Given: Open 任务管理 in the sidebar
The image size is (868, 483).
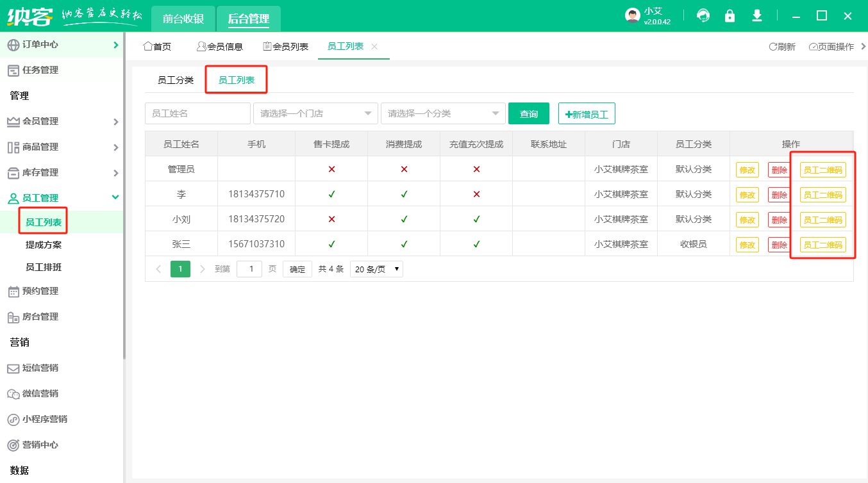Looking at the screenshot, I should 40,70.
